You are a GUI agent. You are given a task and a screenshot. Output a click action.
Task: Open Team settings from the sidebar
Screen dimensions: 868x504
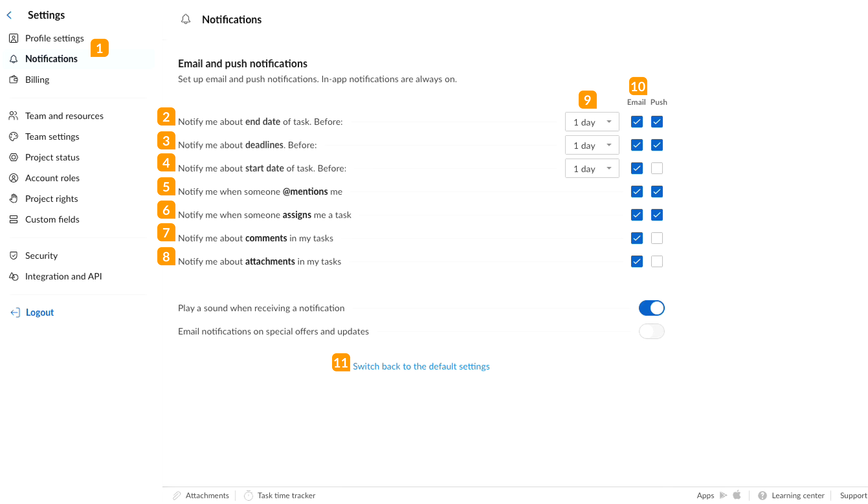[52, 136]
